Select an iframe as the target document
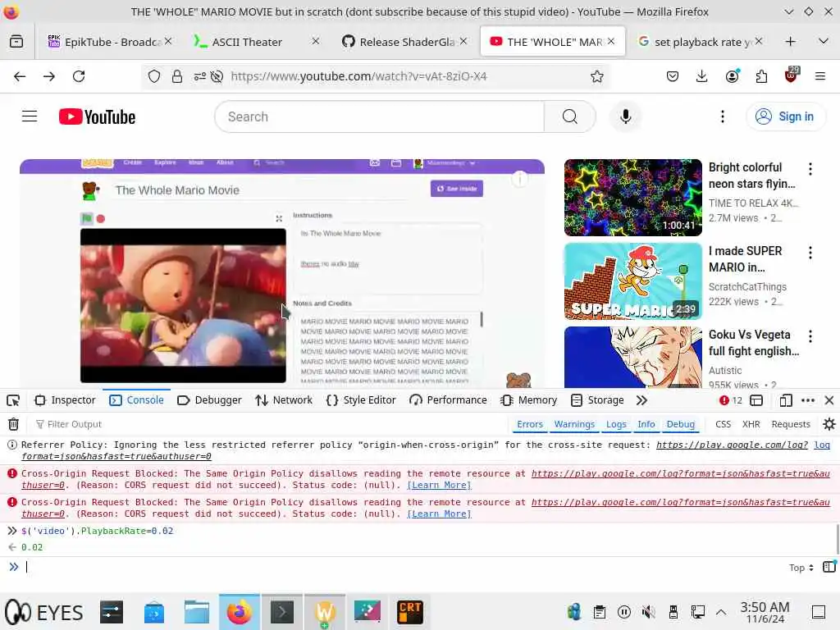840x630 pixels. (x=756, y=400)
